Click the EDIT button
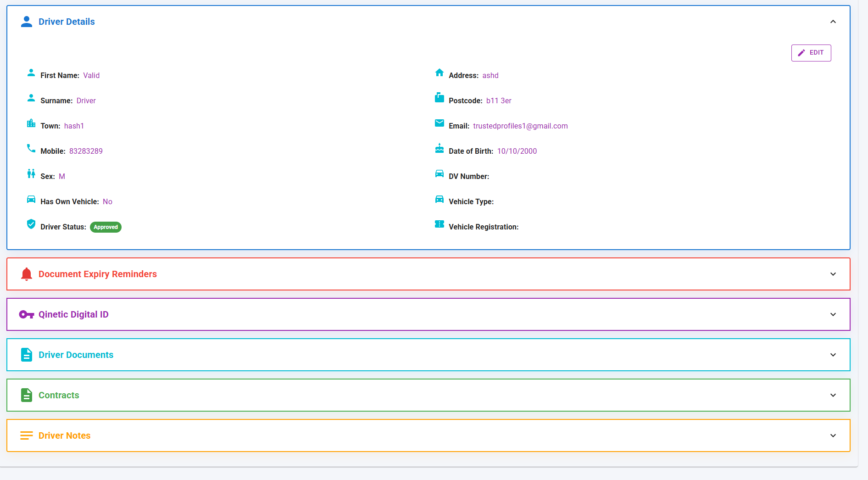Image resolution: width=868 pixels, height=480 pixels. (811, 52)
